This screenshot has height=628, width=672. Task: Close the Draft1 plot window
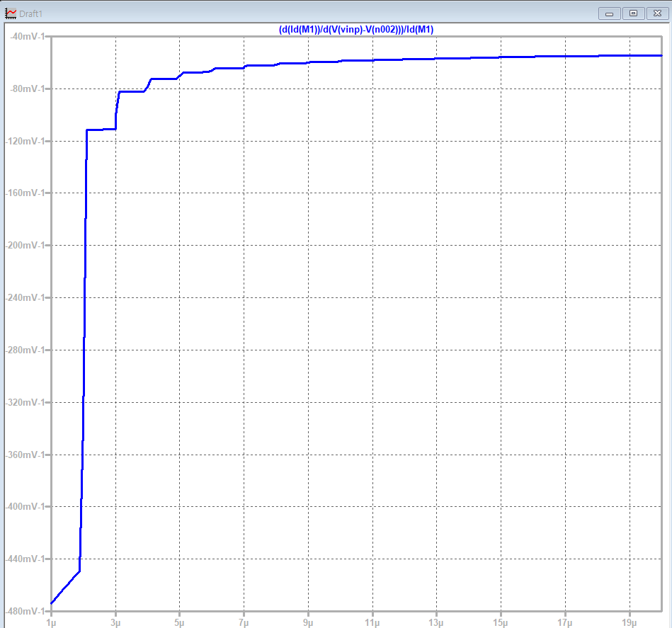pos(657,13)
